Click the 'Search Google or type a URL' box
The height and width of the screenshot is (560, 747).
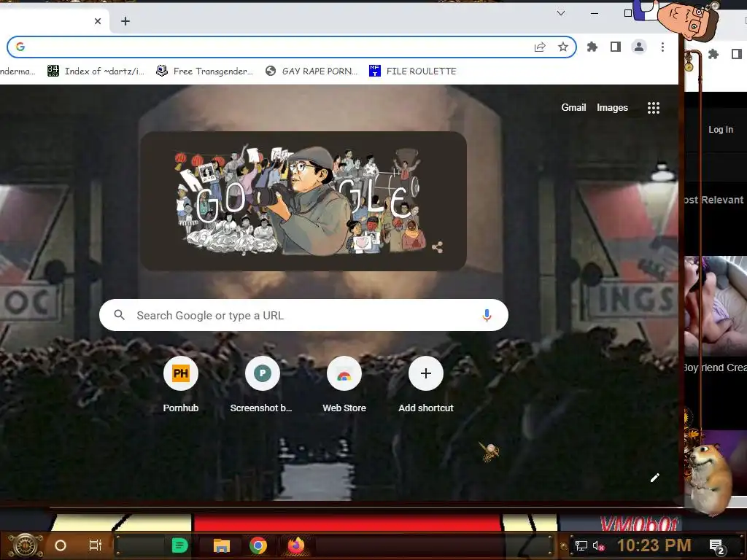pos(303,315)
